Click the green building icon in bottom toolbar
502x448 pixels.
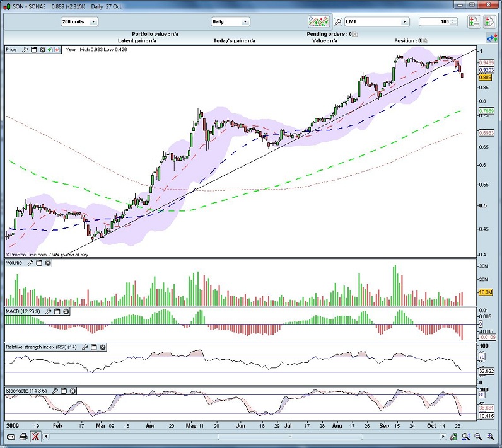pyautogui.click(x=453, y=437)
